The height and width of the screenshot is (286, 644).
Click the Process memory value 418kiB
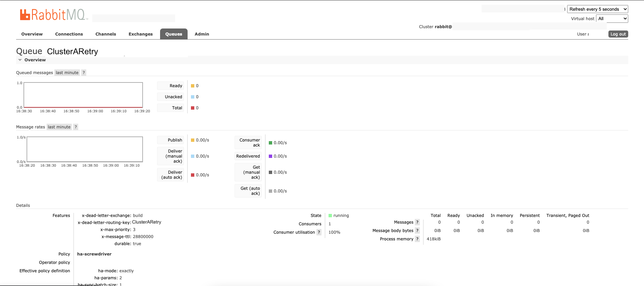[x=434, y=239]
